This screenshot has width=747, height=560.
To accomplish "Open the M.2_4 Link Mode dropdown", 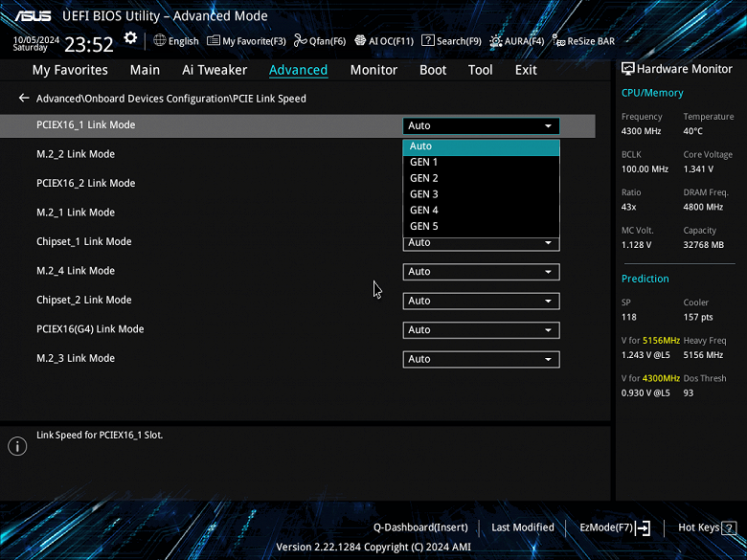I will point(481,272).
